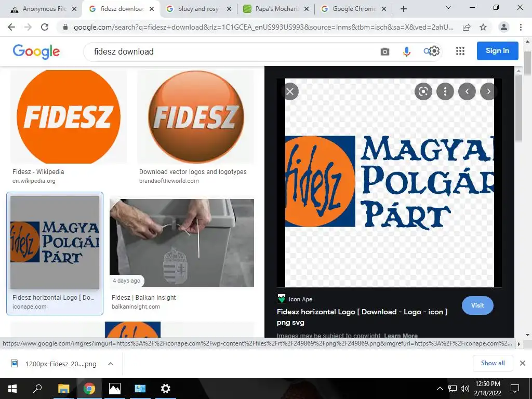
Task: Click the Google logo
Action: 36,51
